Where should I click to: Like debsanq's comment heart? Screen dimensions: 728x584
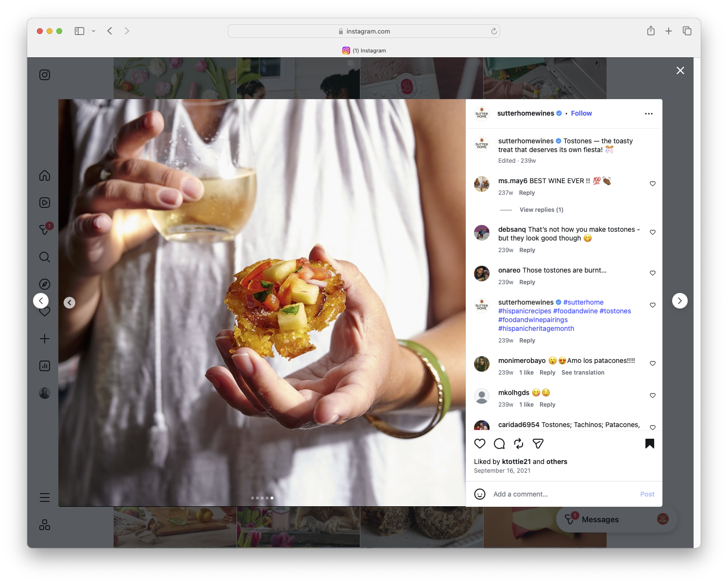click(652, 232)
